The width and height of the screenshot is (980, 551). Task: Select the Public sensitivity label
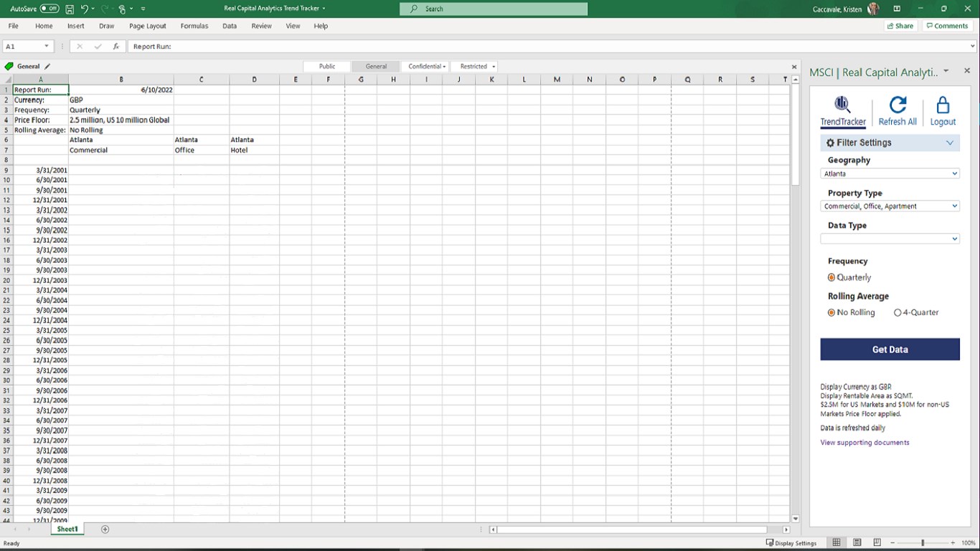(327, 66)
